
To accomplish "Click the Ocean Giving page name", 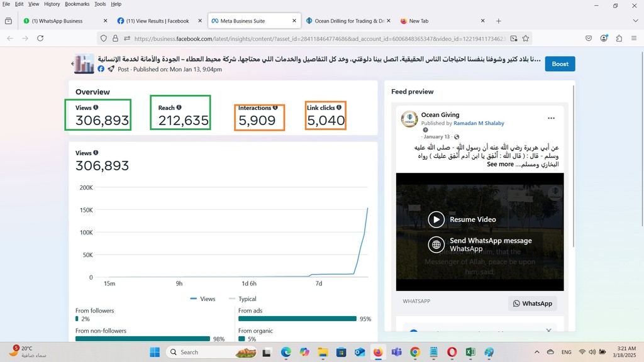I will coord(440,115).
